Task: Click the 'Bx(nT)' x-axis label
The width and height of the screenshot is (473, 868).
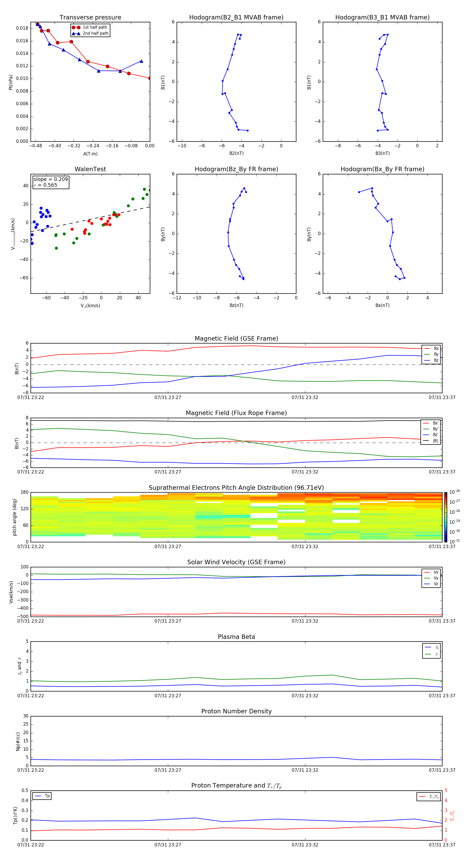Action: pyautogui.click(x=382, y=305)
